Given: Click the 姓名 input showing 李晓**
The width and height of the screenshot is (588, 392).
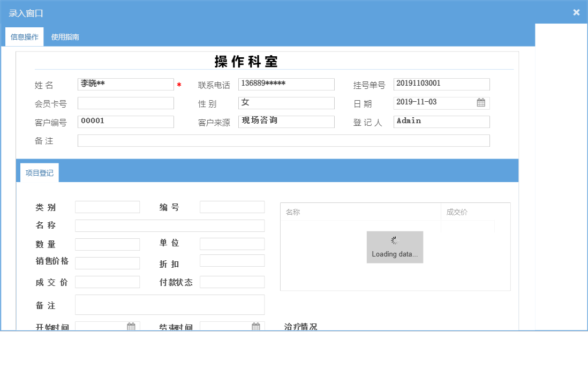Looking at the screenshot, I should [125, 84].
